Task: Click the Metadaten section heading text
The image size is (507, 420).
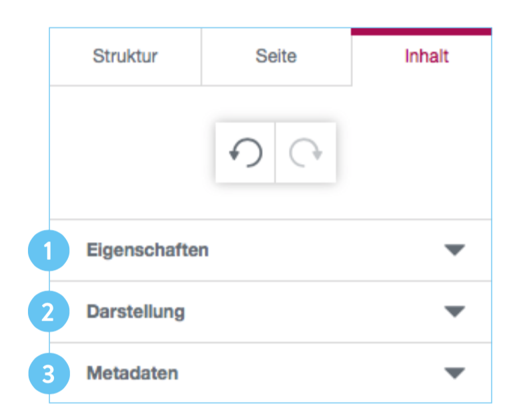Action: point(132,373)
